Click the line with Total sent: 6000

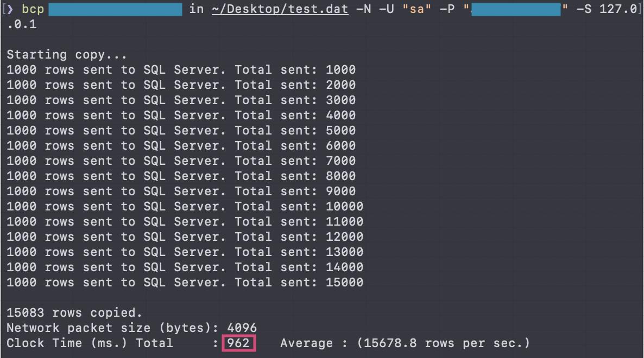click(181, 145)
